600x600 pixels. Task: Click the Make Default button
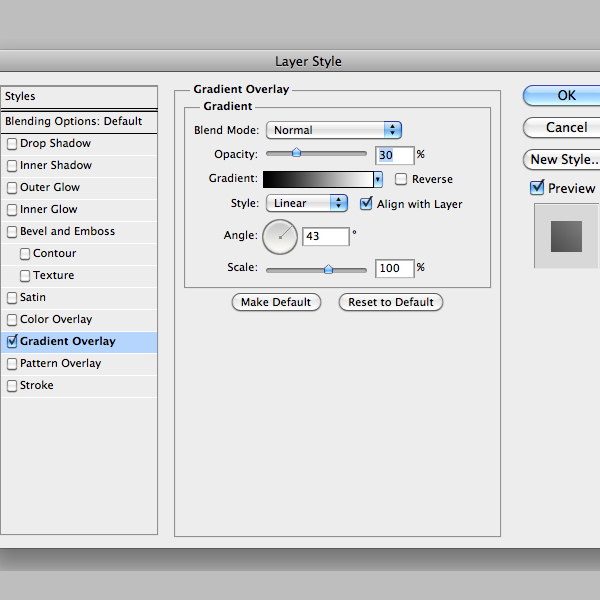click(x=276, y=302)
